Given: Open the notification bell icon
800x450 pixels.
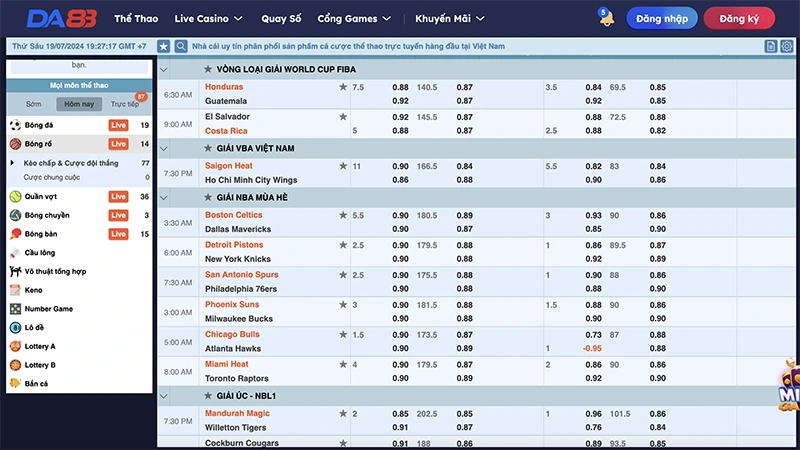Looking at the screenshot, I should (x=606, y=18).
